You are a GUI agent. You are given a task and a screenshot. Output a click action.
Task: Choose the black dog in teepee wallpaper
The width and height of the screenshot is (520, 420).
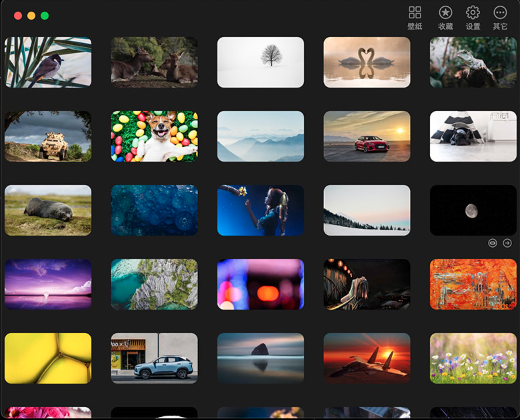pyautogui.click(x=473, y=136)
